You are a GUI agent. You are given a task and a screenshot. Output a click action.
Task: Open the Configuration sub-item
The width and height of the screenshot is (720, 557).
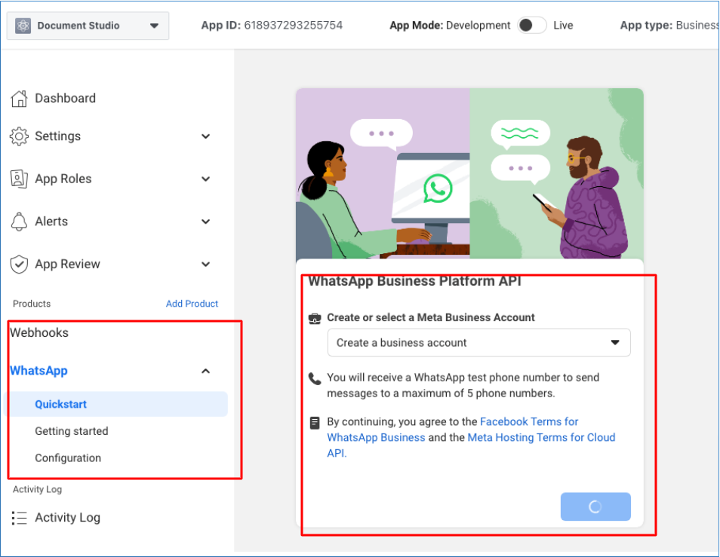click(68, 458)
